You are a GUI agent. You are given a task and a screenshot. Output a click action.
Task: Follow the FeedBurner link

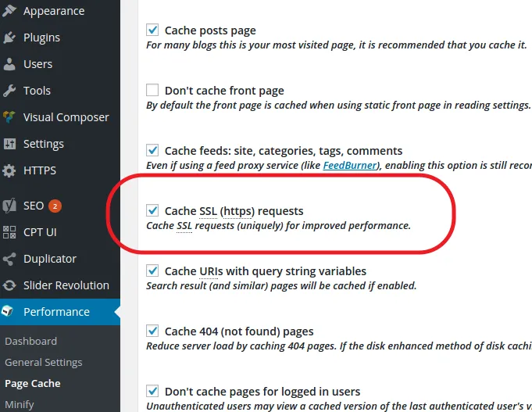click(348, 166)
